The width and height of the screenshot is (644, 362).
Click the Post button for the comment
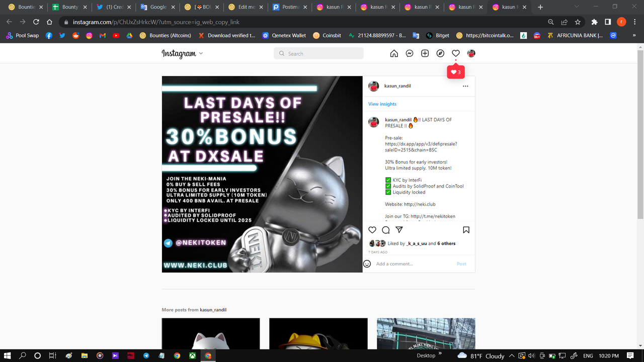click(461, 263)
